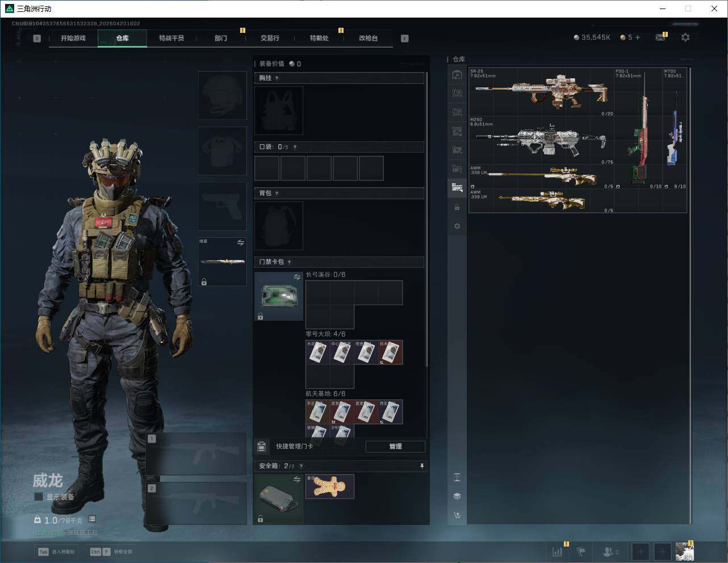This screenshot has width=728, height=563.
Task: Swap the melee knife slot
Action: [241, 243]
